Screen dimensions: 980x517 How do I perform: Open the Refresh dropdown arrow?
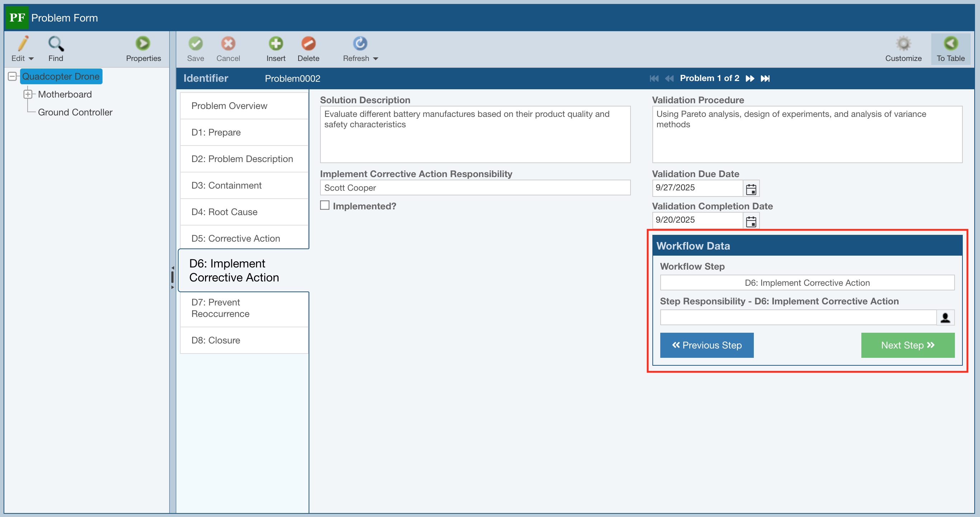pyautogui.click(x=376, y=58)
